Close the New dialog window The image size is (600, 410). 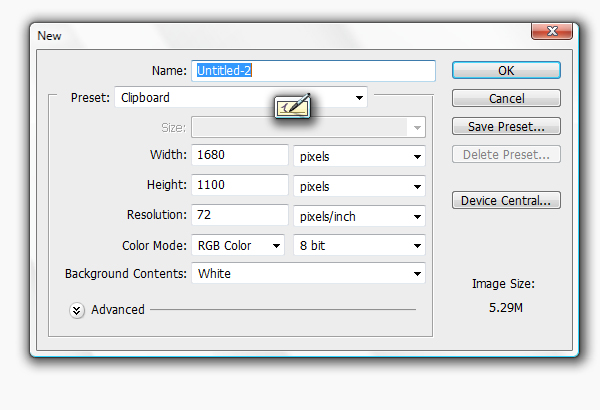(x=552, y=31)
